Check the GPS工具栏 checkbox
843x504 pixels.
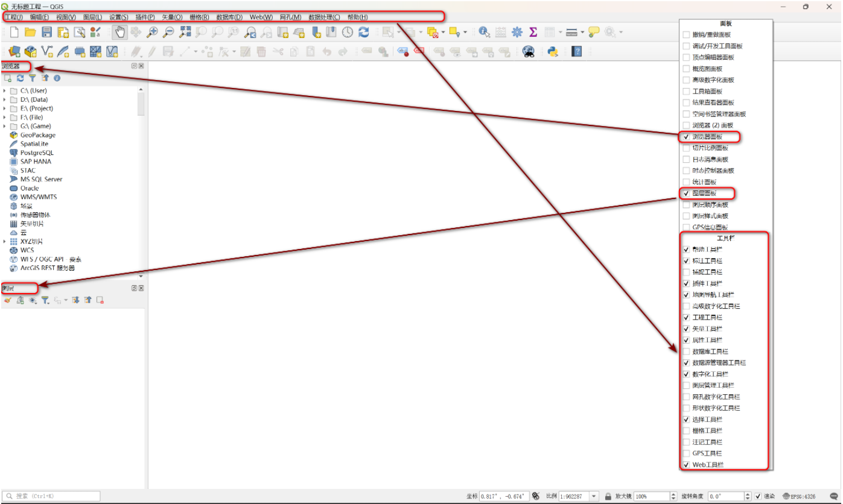tap(686, 453)
